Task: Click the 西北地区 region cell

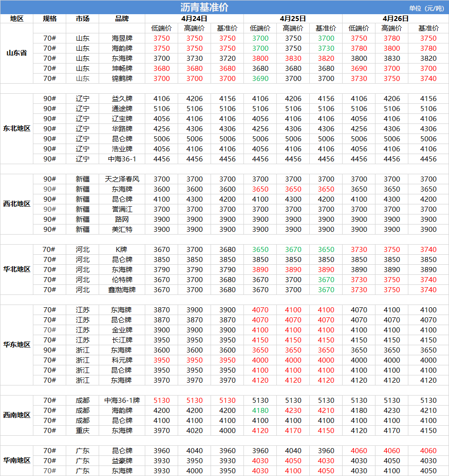Action: tap(16, 204)
